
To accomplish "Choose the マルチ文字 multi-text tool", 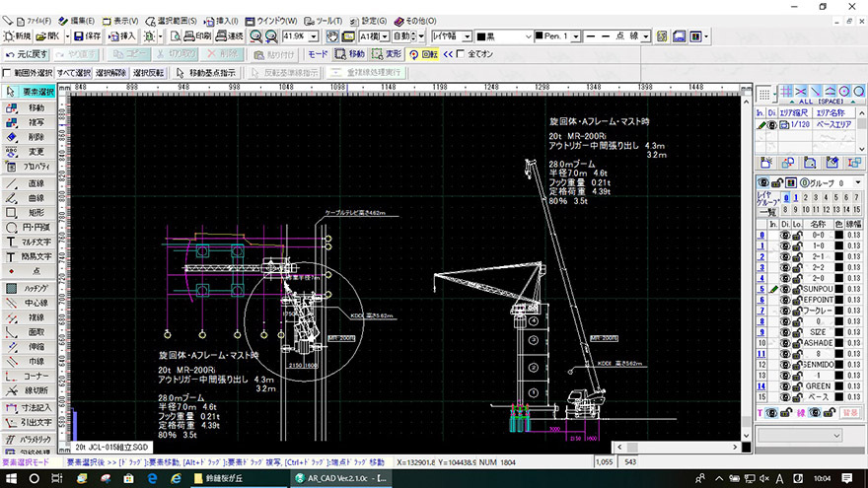I will pyautogui.click(x=29, y=242).
